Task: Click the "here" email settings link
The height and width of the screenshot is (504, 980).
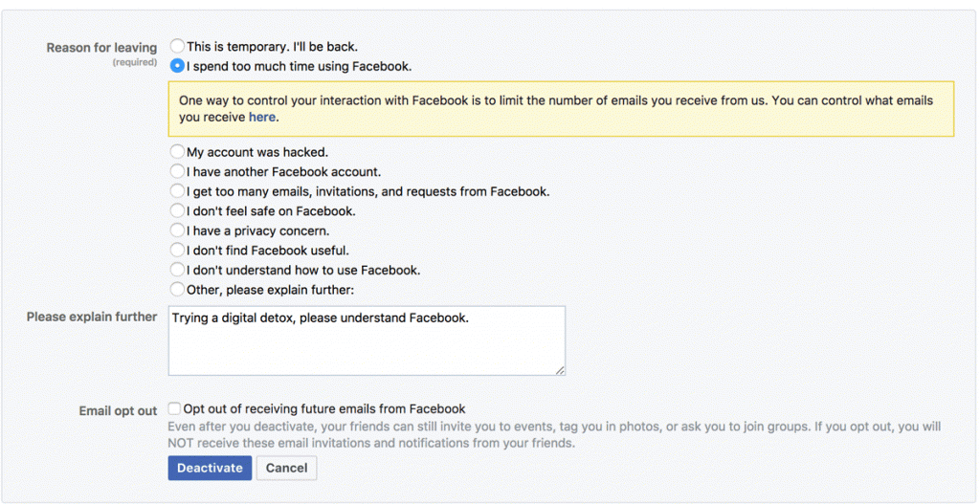Action: [x=262, y=118]
